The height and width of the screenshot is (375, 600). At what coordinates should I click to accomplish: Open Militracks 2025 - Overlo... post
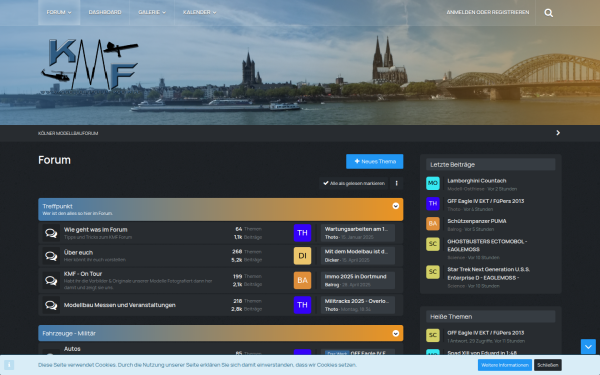point(357,301)
